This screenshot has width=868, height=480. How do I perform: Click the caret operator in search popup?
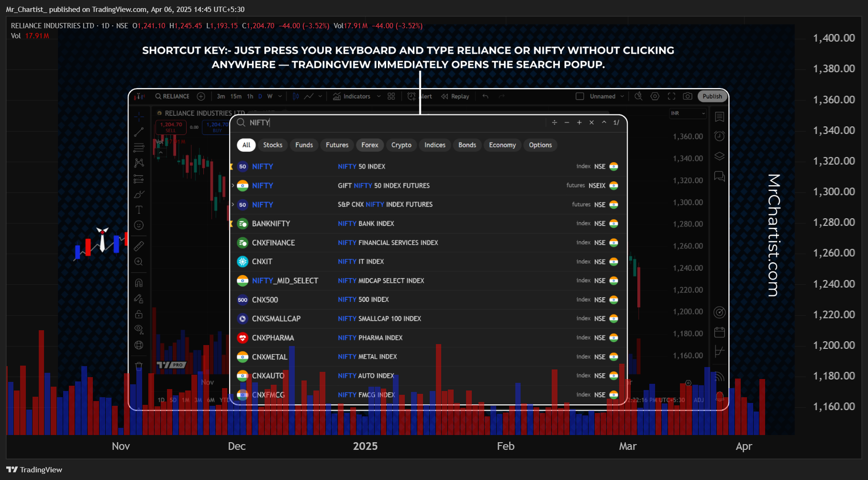[x=604, y=123]
